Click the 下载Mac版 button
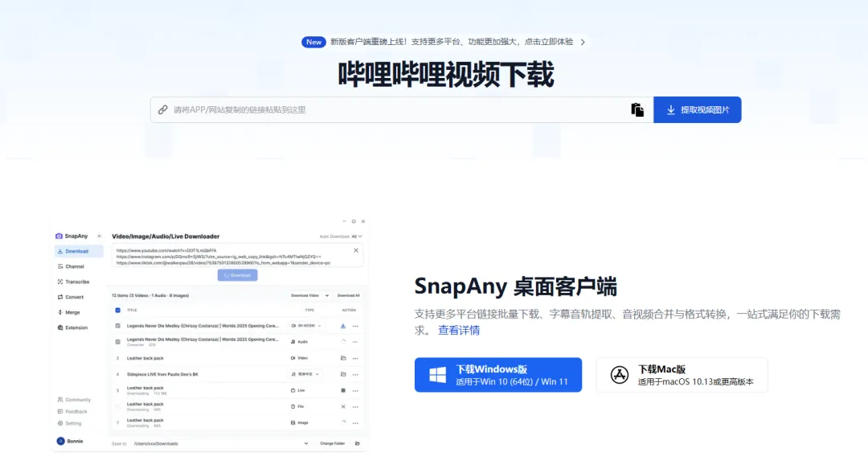This screenshot has width=868, height=465. click(682, 375)
